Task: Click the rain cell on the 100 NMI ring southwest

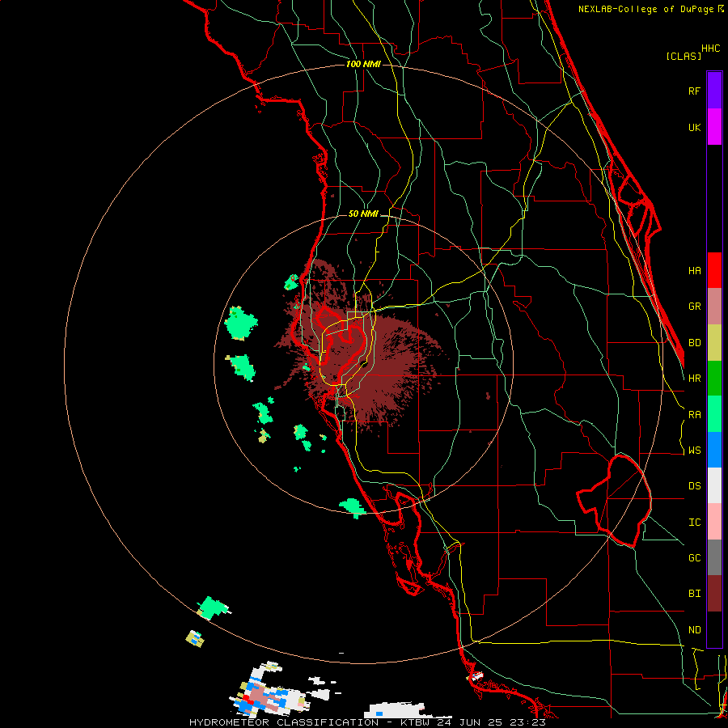Action: pos(213,607)
